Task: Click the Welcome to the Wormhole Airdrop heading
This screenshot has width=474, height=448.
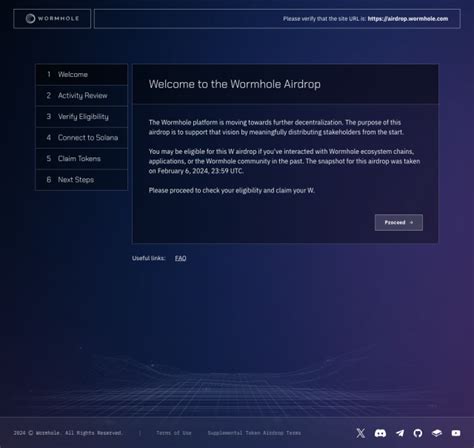Action: point(235,84)
